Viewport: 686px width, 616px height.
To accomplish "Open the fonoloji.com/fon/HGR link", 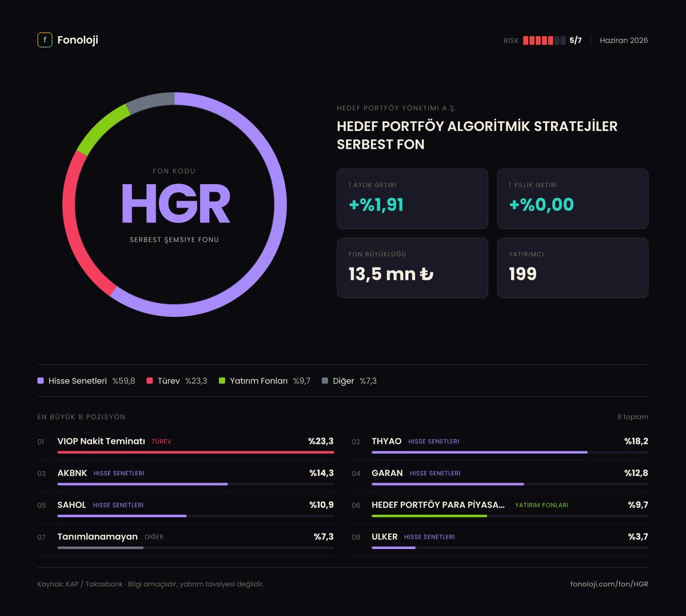I will tap(609, 585).
